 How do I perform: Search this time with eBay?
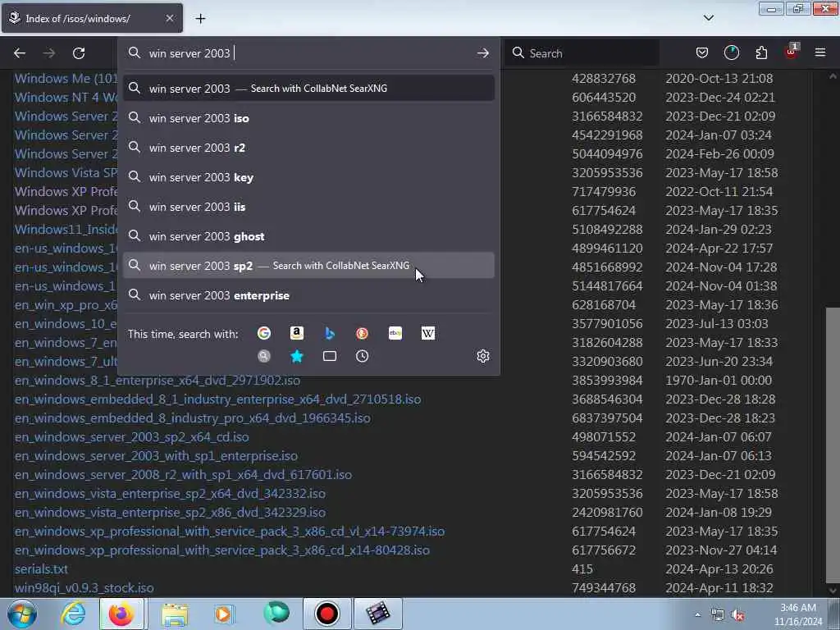pos(395,333)
